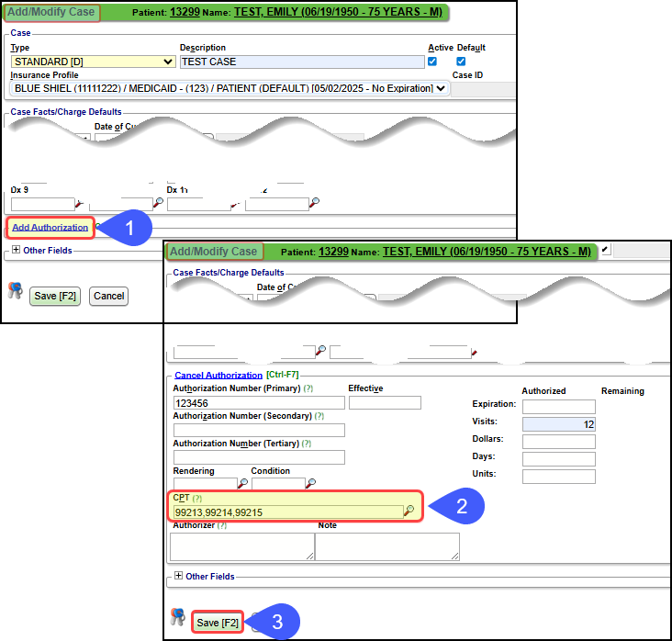Expand Other Fields in the lower panel
This screenshot has width=672, height=641.
[179, 577]
